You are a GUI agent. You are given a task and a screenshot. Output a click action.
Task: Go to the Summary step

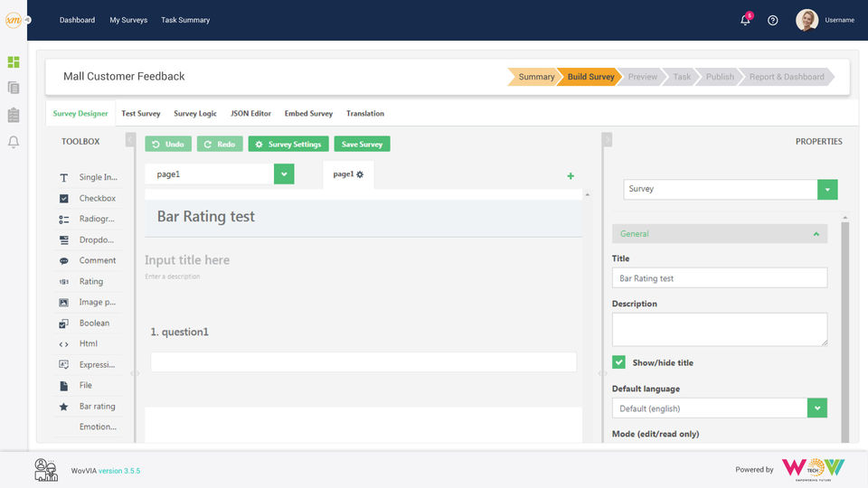tap(534, 77)
